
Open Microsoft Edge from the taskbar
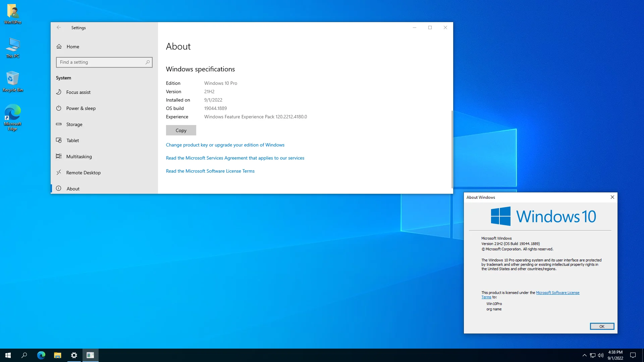tap(41, 355)
